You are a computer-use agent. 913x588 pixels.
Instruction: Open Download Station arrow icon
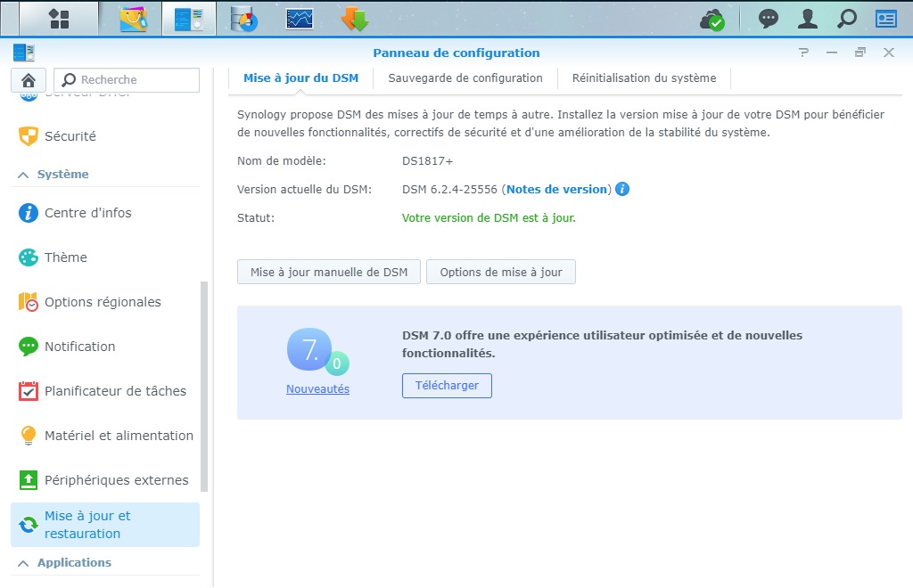(x=355, y=19)
